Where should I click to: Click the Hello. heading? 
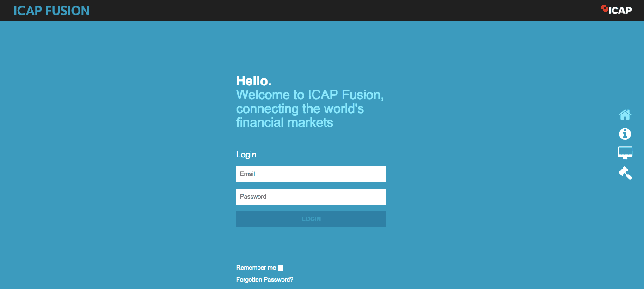pyautogui.click(x=253, y=81)
